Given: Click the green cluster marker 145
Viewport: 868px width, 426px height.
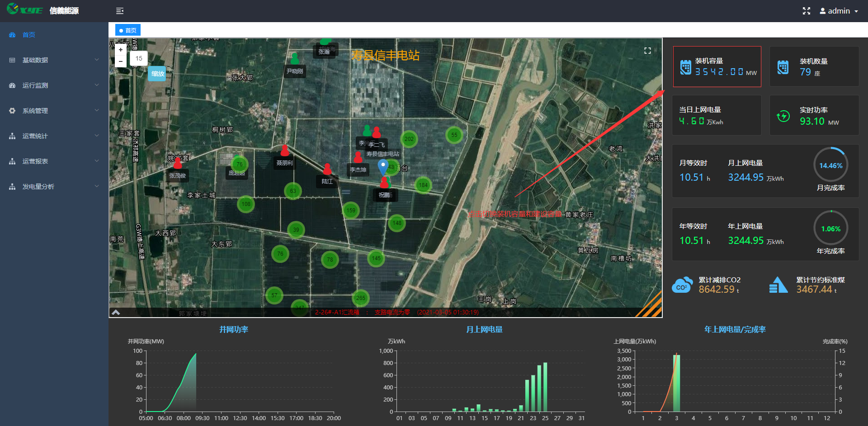Looking at the screenshot, I should pyautogui.click(x=376, y=258).
